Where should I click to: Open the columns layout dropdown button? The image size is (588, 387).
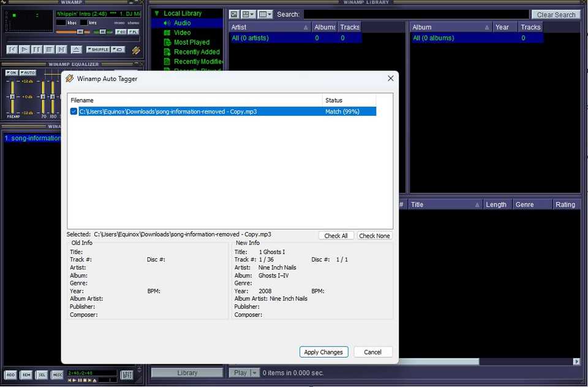(265, 14)
